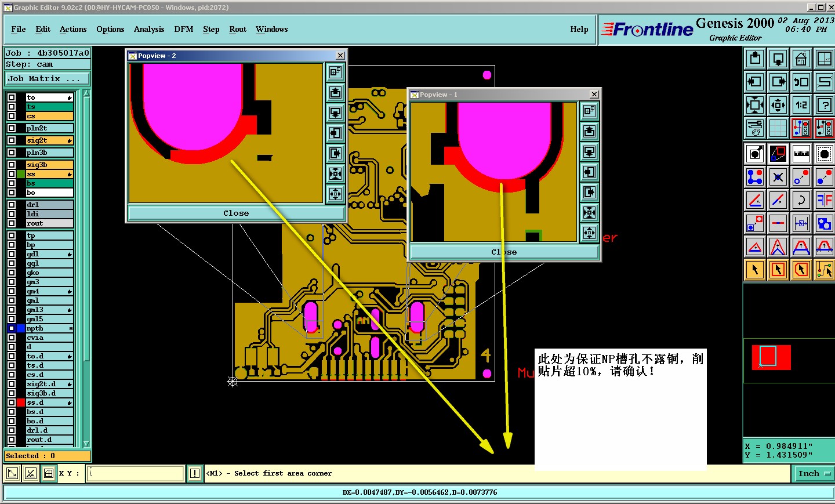Click top icon in Popview - 2 sidebar
The width and height of the screenshot is (835, 504).
tap(336, 72)
